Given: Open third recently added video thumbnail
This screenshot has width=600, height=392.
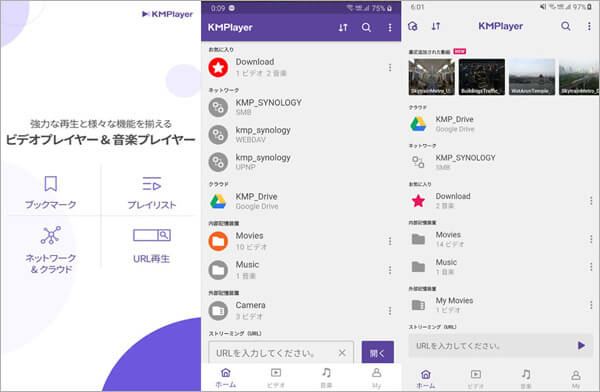Looking at the screenshot, I should click(x=532, y=77).
